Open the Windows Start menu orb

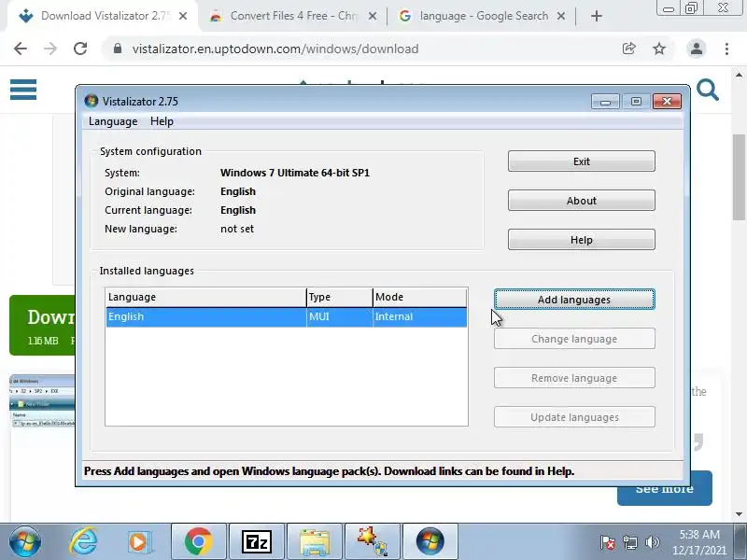tap(25, 541)
